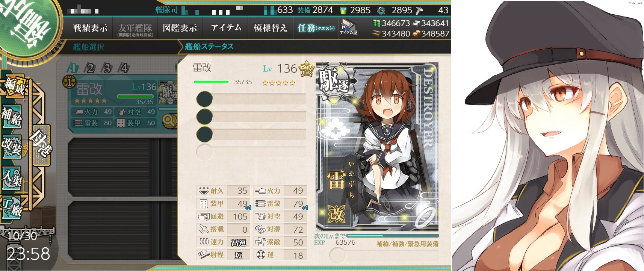Switch to fleet tab 4
The width and height of the screenshot is (644, 271).
124,68
